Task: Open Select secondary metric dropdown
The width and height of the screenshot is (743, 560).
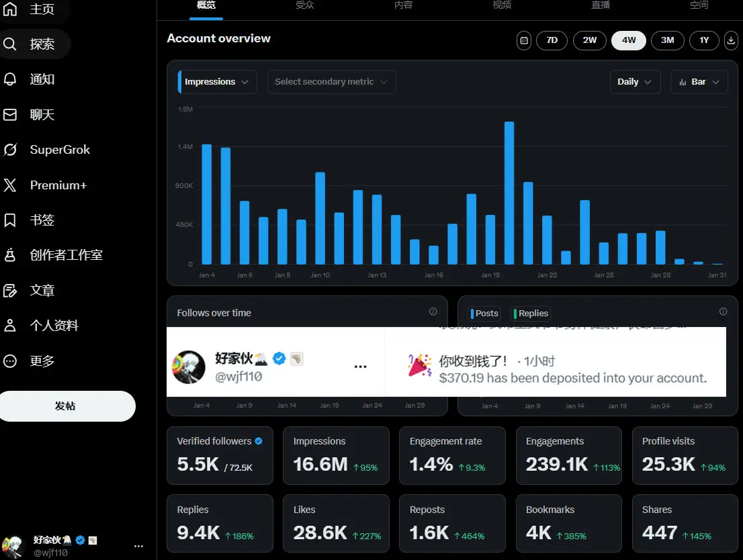Action: point(331,81)
